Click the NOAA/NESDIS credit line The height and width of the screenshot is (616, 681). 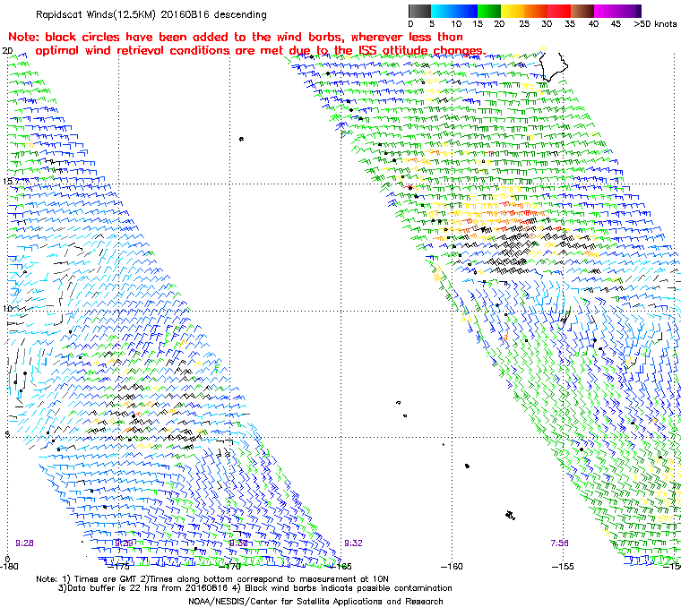pos(315,602)
